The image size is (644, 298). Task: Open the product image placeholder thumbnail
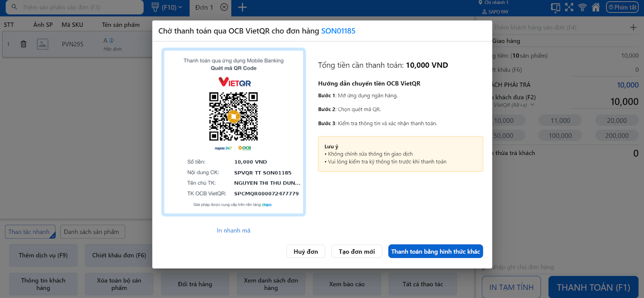[x=43, y=44]
